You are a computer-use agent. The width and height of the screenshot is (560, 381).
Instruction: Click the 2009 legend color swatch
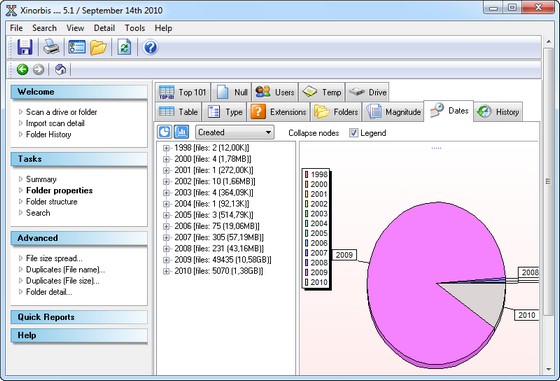(306, 272)
